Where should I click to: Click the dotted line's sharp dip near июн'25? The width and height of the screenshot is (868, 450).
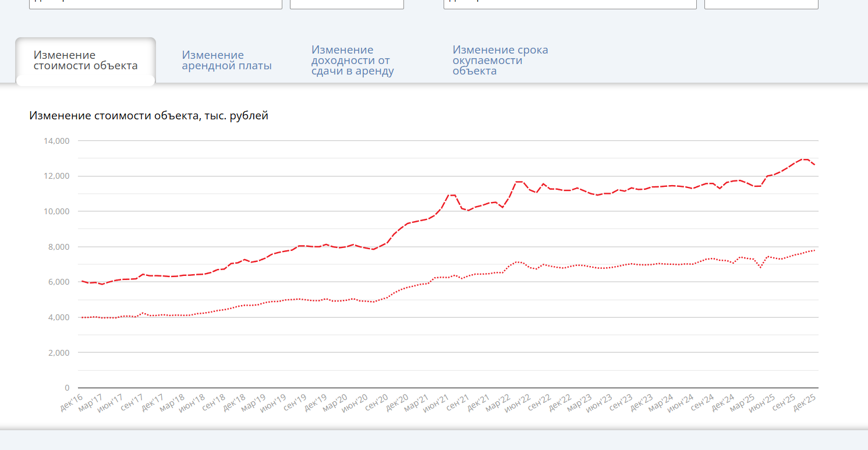tap(760, 267)
